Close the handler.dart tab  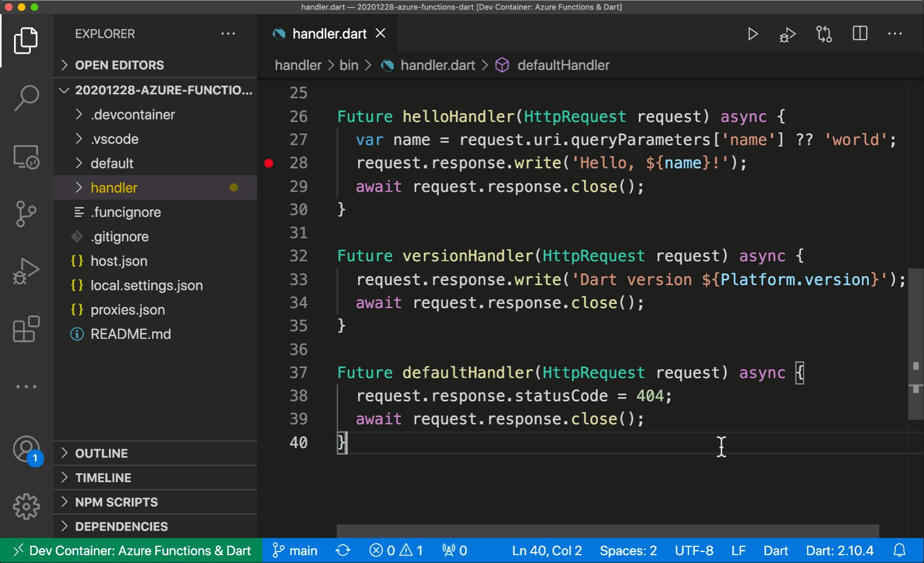tap(381, 33)
